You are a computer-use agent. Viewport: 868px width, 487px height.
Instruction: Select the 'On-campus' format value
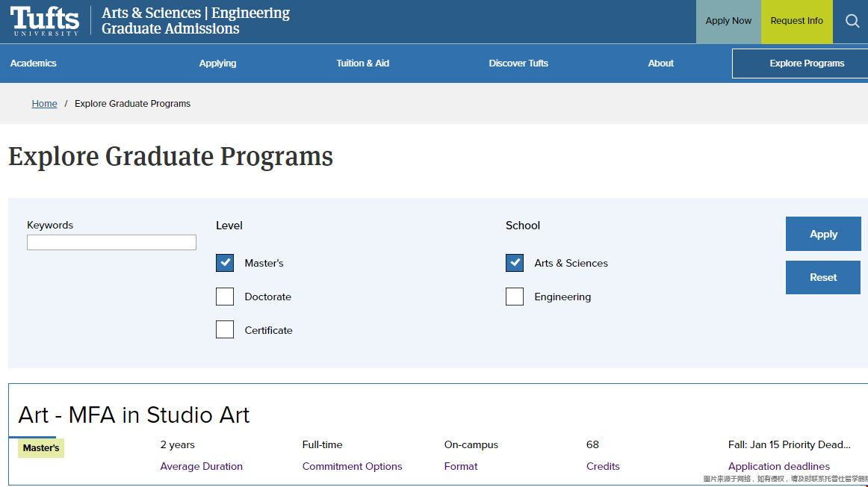point(471,445)
